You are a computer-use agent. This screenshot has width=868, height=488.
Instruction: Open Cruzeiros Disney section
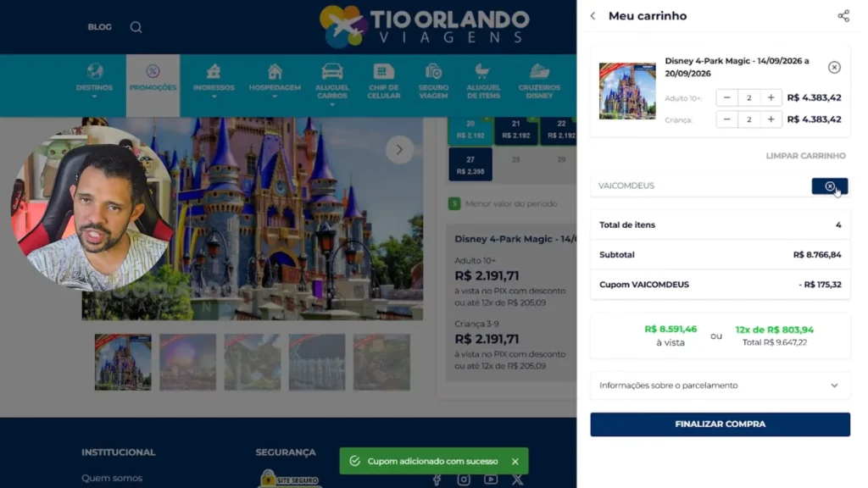click(x=539, y=82)
